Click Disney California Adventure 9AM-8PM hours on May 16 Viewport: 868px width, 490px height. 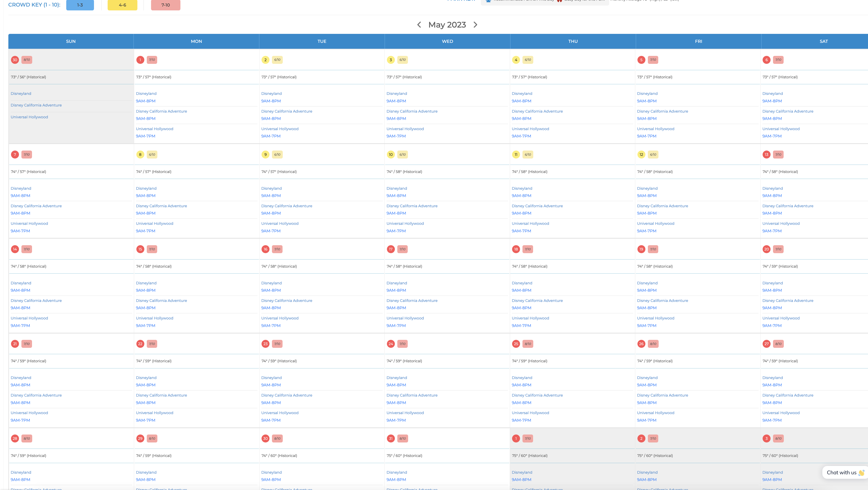[271, 308]
